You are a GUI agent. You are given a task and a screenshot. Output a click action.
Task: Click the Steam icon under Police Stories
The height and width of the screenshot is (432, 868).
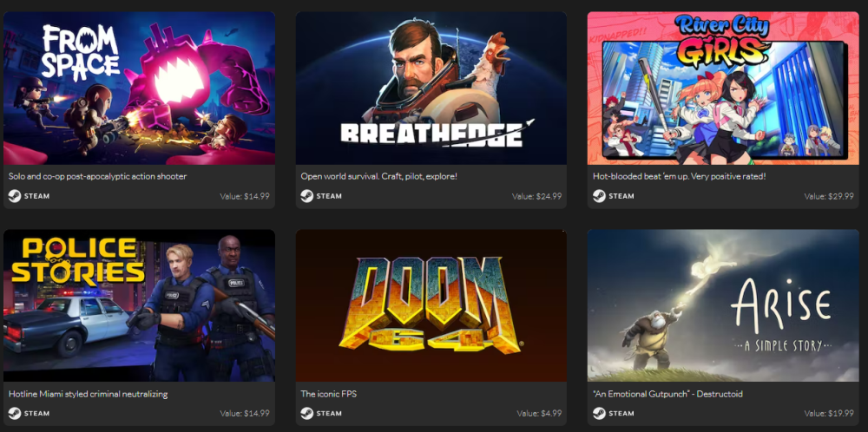click(x=15, y=413)
